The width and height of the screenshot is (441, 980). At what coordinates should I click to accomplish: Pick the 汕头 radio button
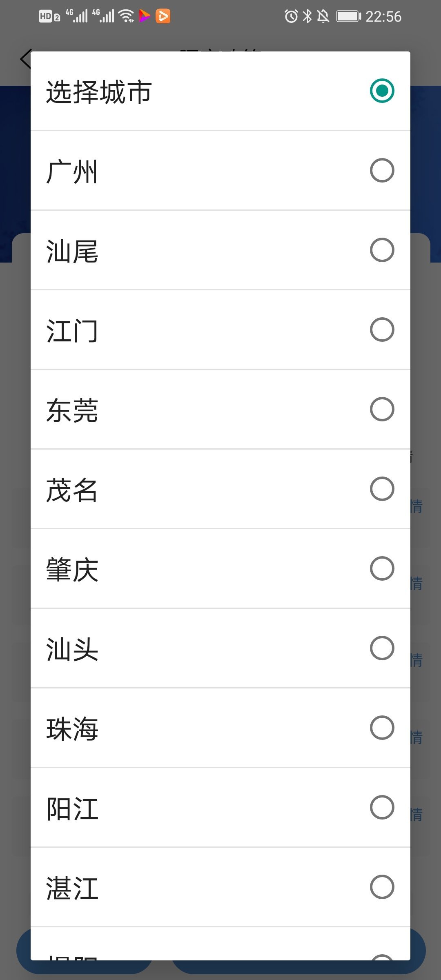tap(382, 648)
